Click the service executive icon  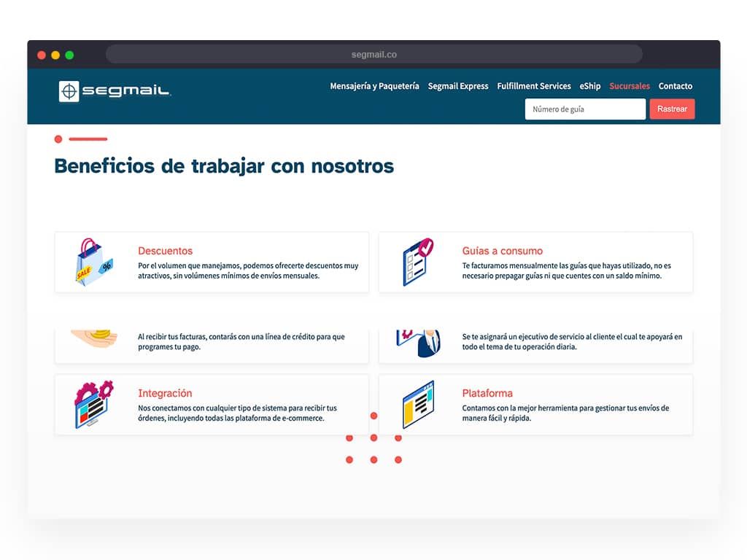pos(418,343)
